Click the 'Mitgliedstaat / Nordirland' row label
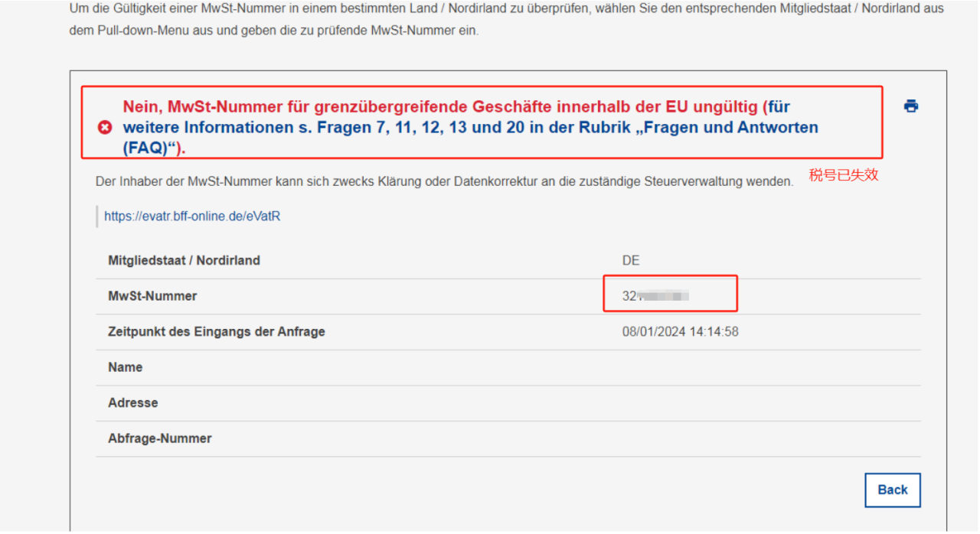The image size is (980, 534). point(184,260)
